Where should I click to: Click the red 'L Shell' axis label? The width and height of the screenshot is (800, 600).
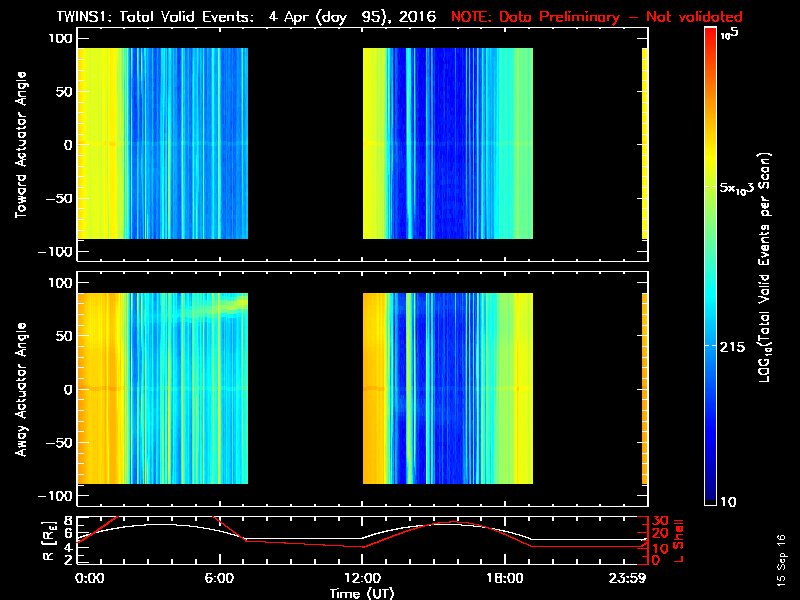[678, 541]
